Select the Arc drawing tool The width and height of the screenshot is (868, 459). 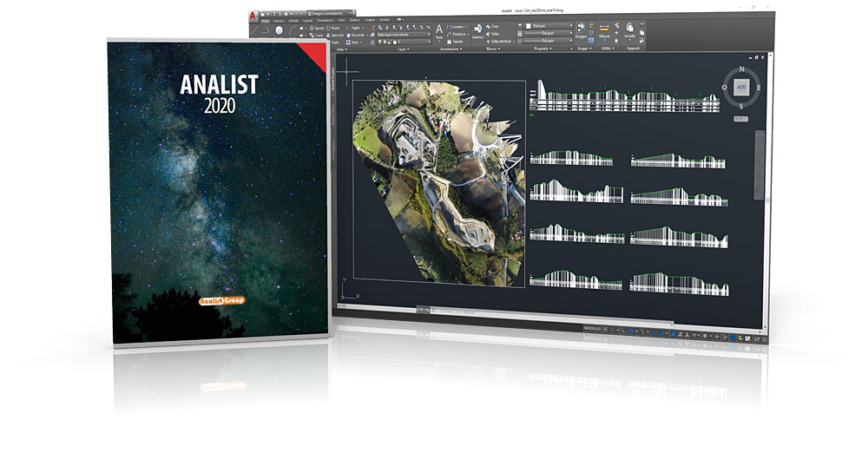[293, 30]
